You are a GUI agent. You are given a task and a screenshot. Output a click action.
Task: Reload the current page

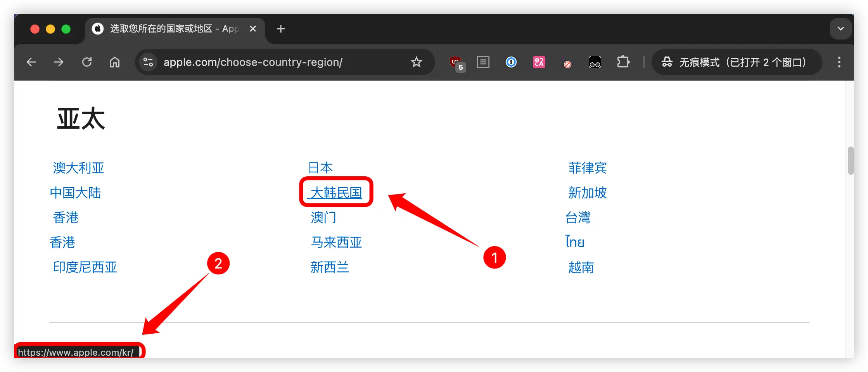(x=87, y=62)
